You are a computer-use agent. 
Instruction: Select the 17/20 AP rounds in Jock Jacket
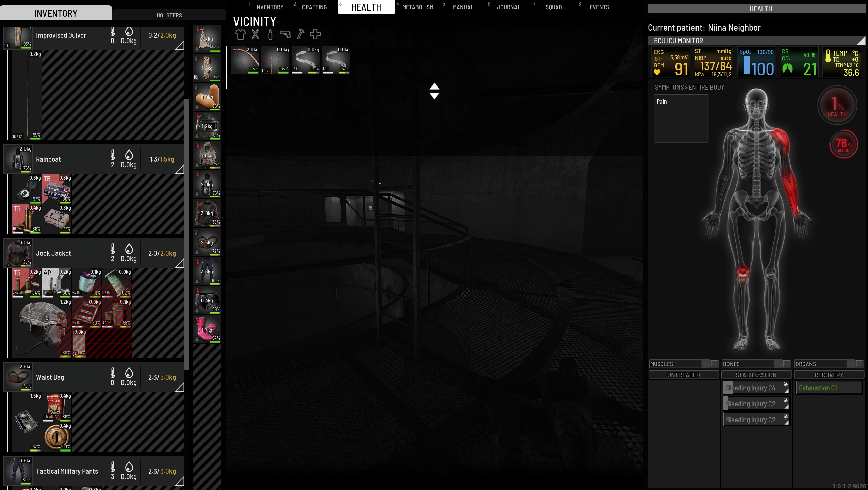(x=56, y=283)
